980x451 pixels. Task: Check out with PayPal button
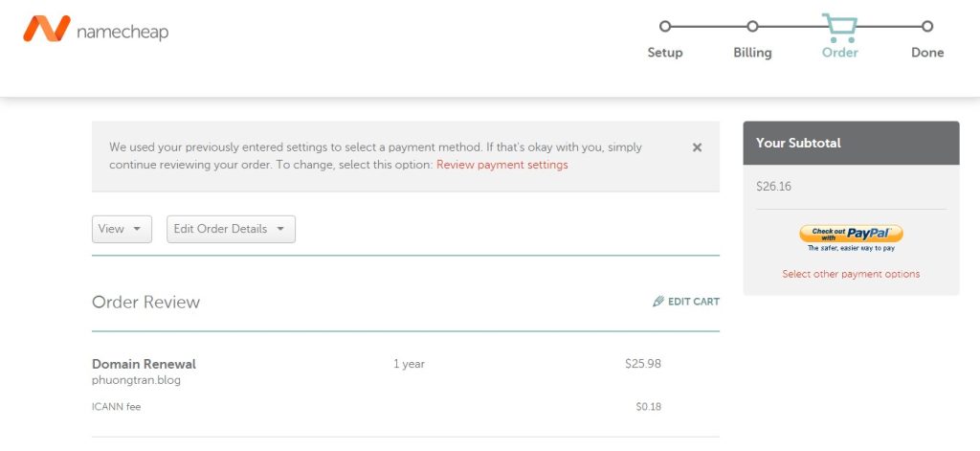[851, 234]
